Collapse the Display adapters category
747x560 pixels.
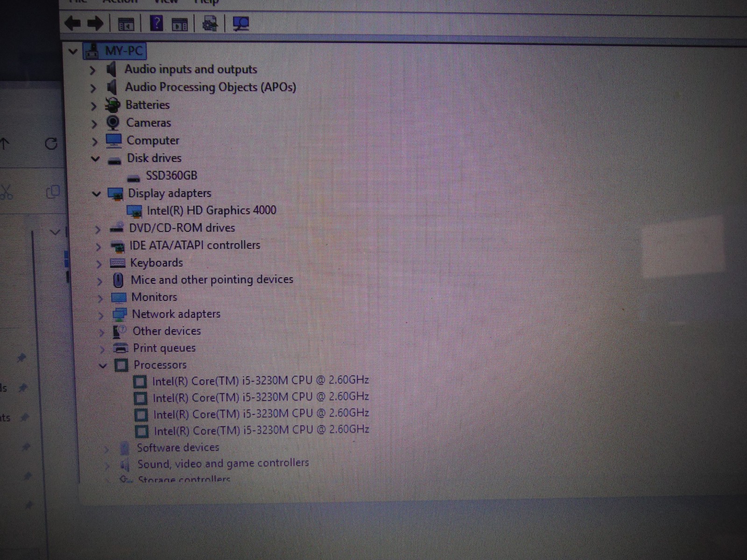[x=96, y=194]
